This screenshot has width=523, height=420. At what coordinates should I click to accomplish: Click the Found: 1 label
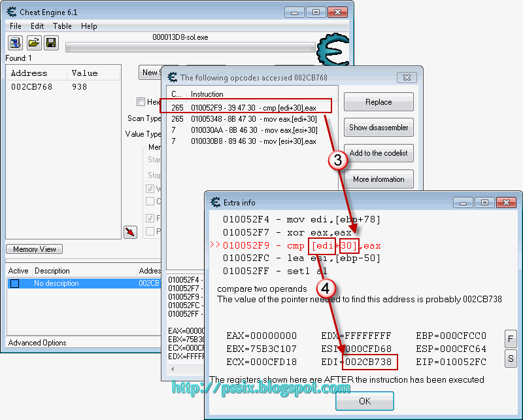pos(19,58)
